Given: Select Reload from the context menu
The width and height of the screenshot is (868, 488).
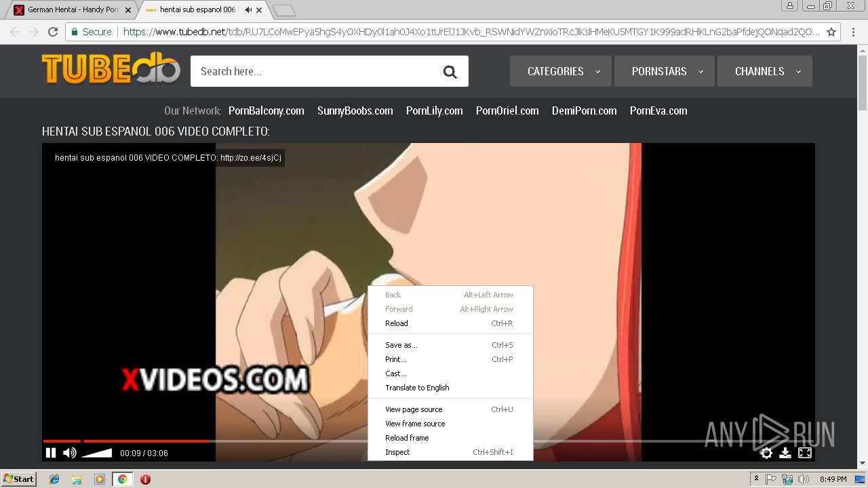Looking at the screenshot, I should pyautogui.click(x=450, y=323).
